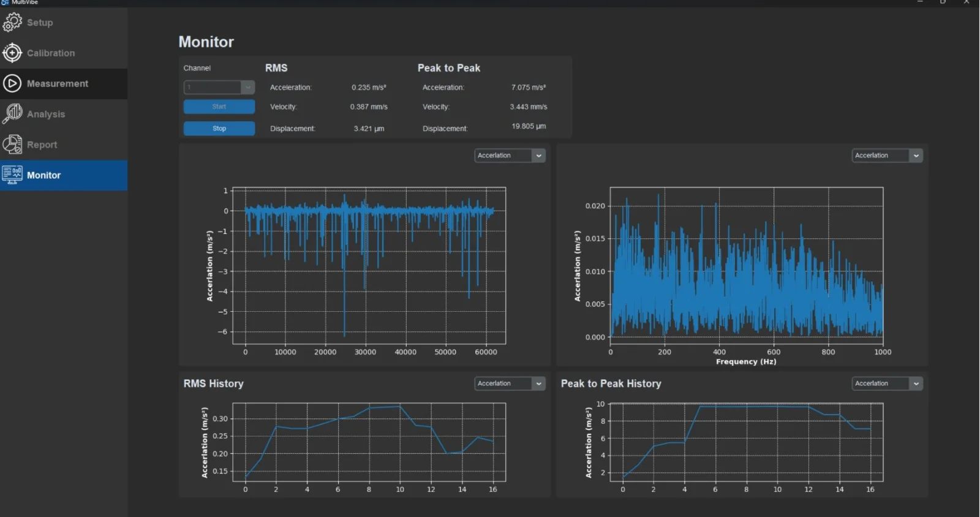Click the Analysis icon in sidebar
980x517 pixels.
pos(12,114)
